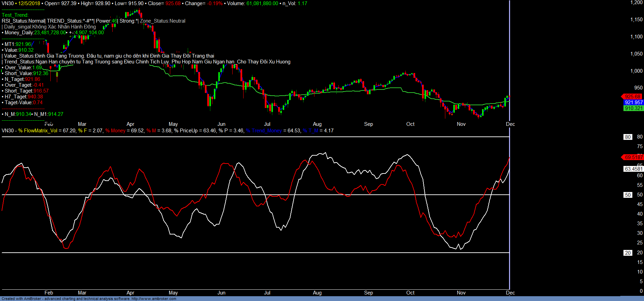This screenshot has width=644, height=301.
Task: Click the Test_Trend indicator title
Action: tap(15, 15)
